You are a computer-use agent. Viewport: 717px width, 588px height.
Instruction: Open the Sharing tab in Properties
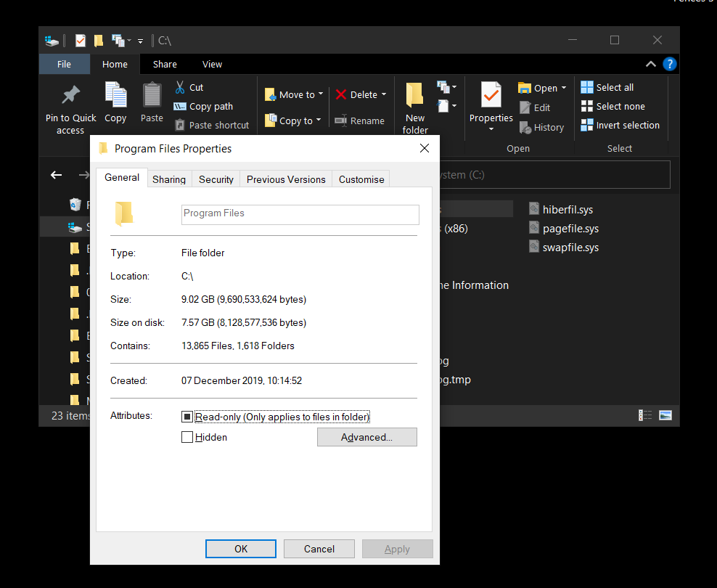(x=169, y=179)
